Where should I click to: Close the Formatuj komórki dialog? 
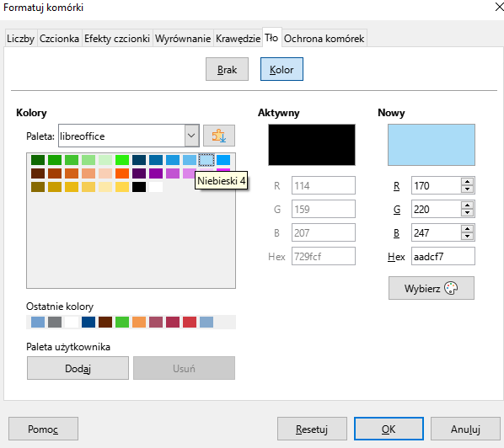(x=499, y=7)
